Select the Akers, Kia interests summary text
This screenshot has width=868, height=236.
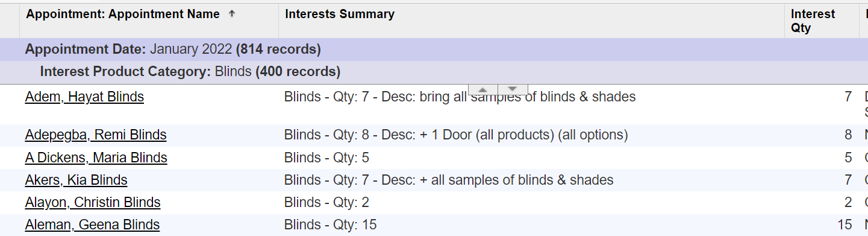(x=449, y=180)
